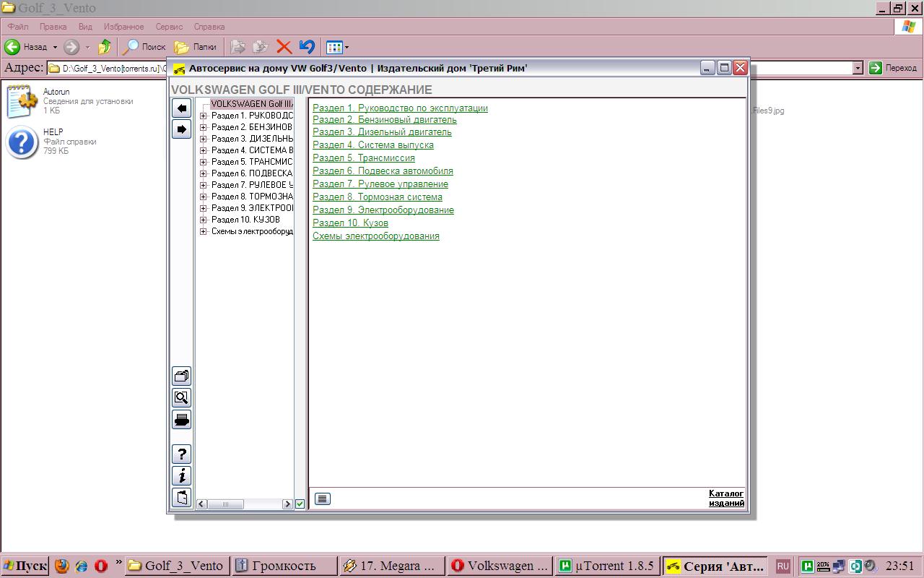Screen dimensions: 924x578
Task: Click the exit door icon at sidebar bottom
Action: [181, 497]
